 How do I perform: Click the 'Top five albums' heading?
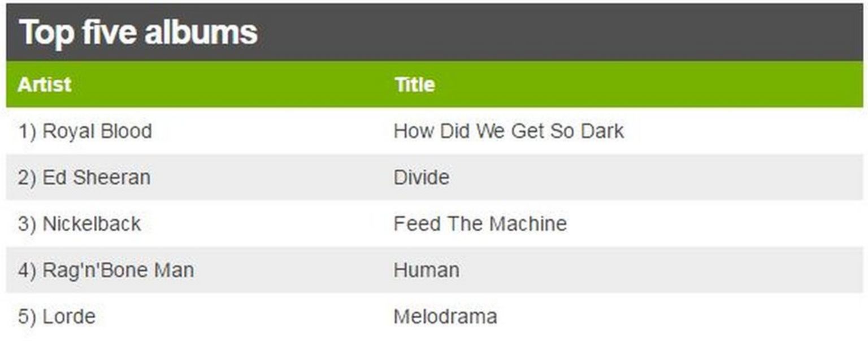tap(138, 32)
